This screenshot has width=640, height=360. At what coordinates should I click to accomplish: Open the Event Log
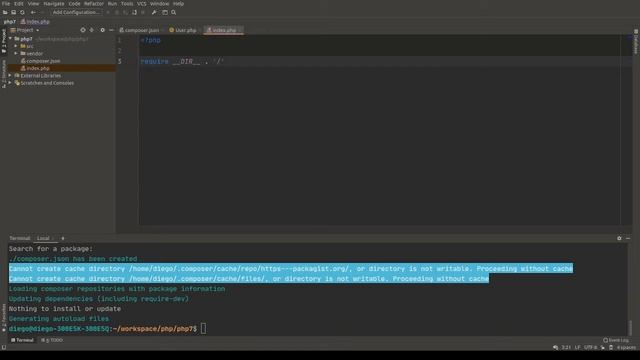click(x=616, y=340)
